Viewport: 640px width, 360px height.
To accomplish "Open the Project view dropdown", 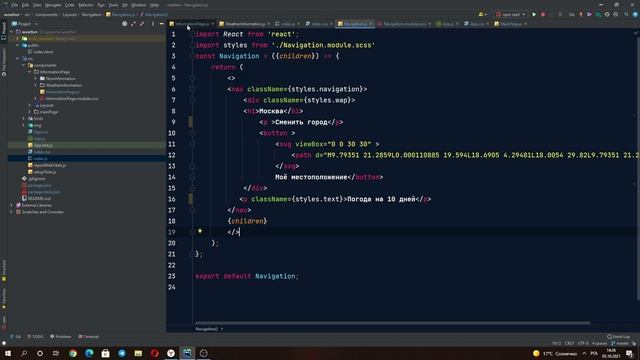I will (24, 24).
